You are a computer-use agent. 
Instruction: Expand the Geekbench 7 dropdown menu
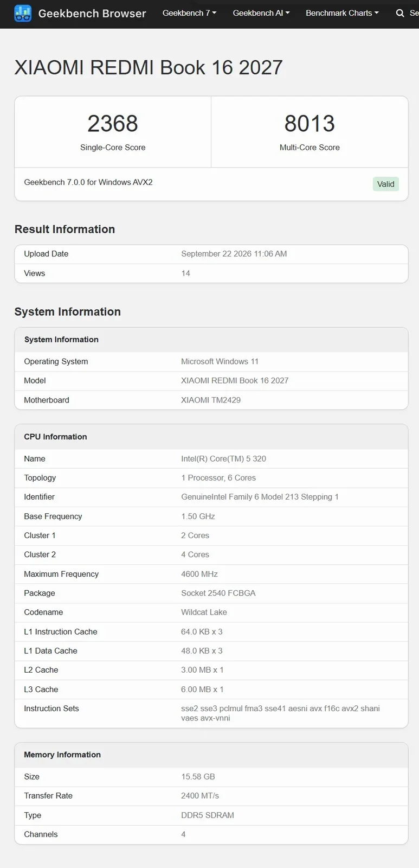[190, 13]
